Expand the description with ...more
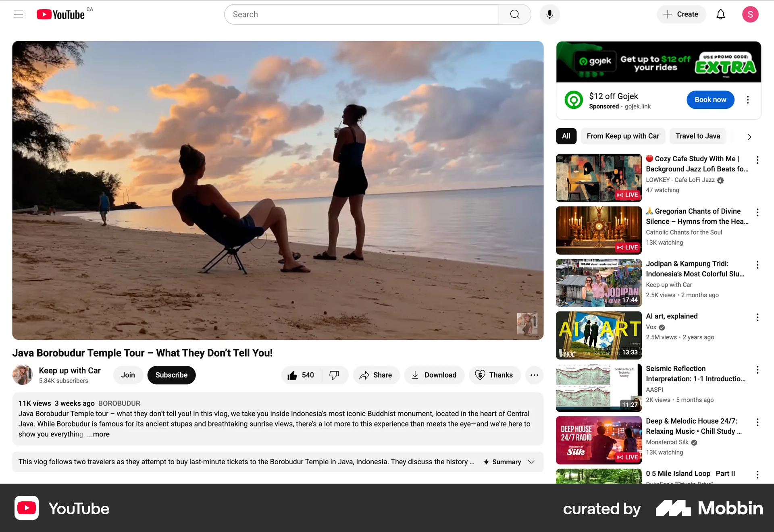The width and height of the screenshot is (774, 532). [x=98, y=434]
